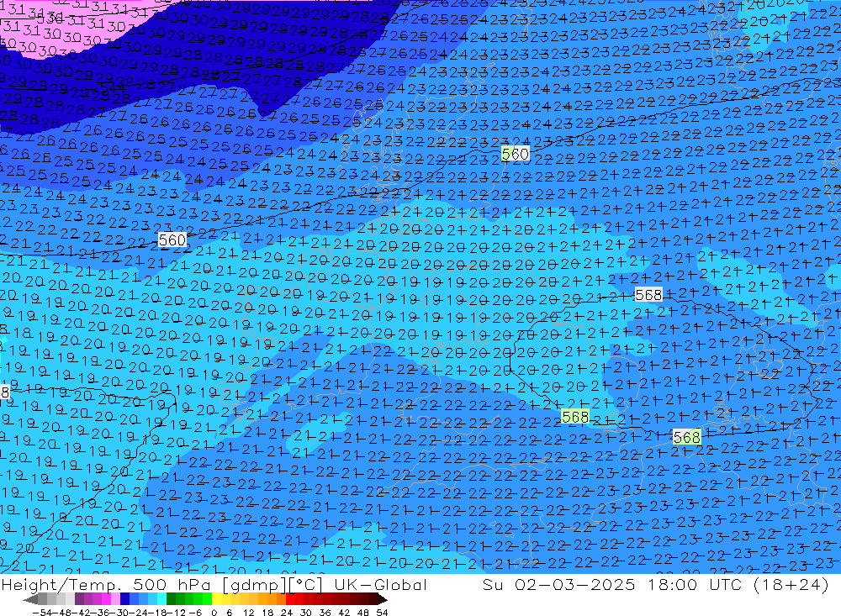
Task: Pick the darkest green legend swatch
Action: coord(171,600)
